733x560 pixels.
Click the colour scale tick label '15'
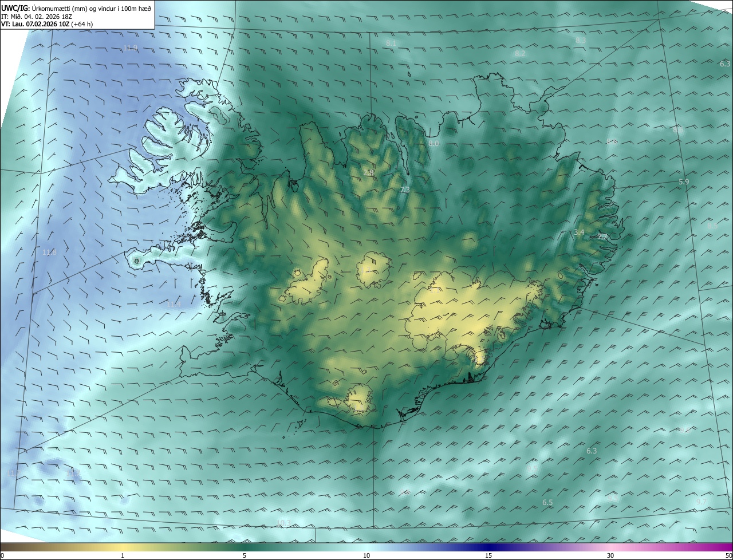(488, 555)
